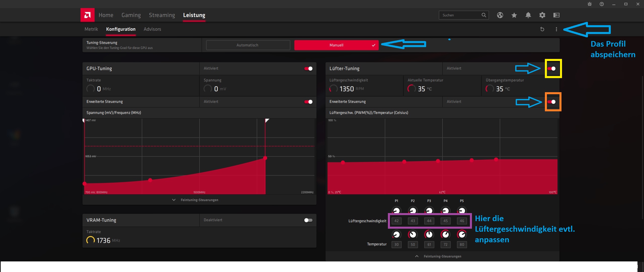Click the AMD logo home icon

(x=87, y=15)
